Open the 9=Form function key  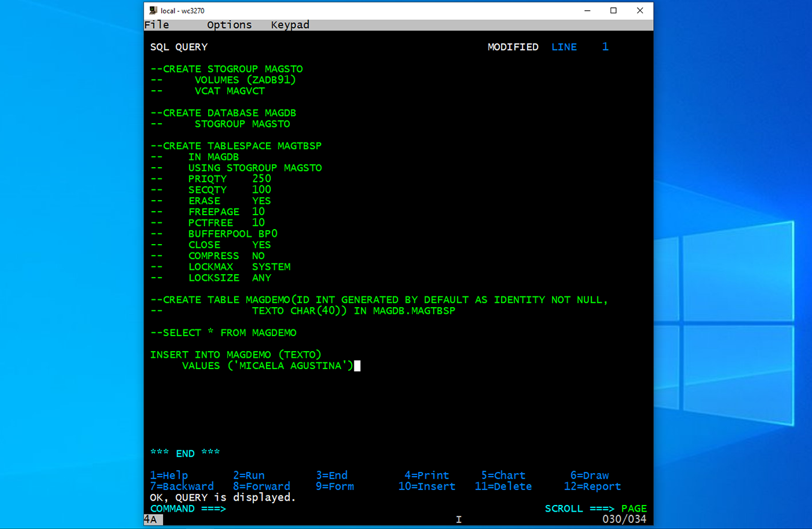[x=334, y=486]
